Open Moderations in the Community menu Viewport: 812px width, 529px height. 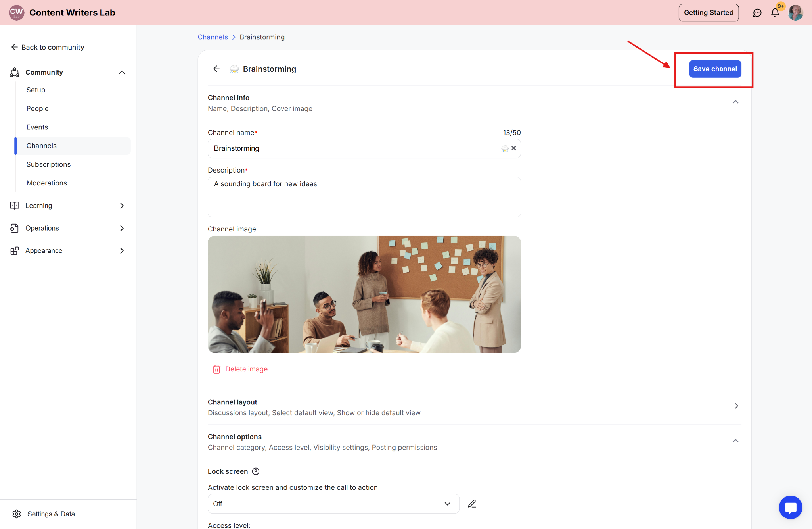coord(46,183)
